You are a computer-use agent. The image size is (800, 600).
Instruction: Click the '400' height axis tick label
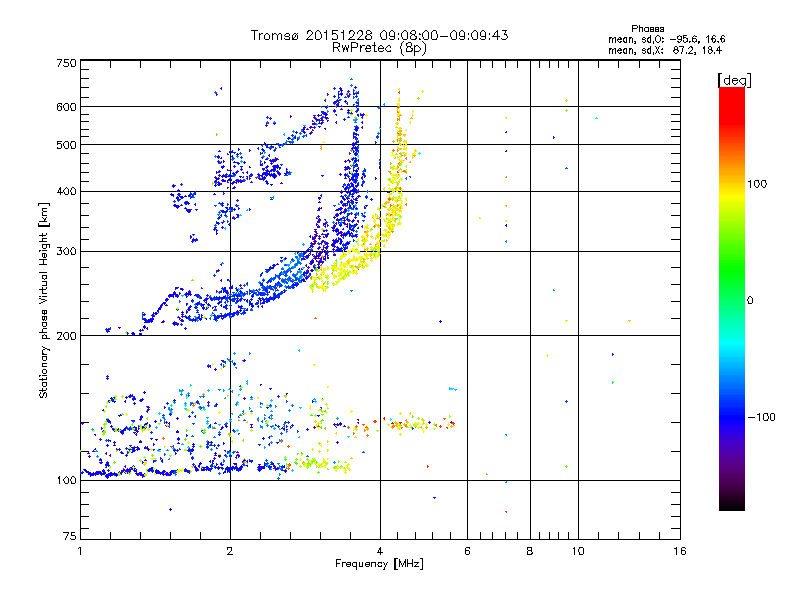click(x=66, y=192)
